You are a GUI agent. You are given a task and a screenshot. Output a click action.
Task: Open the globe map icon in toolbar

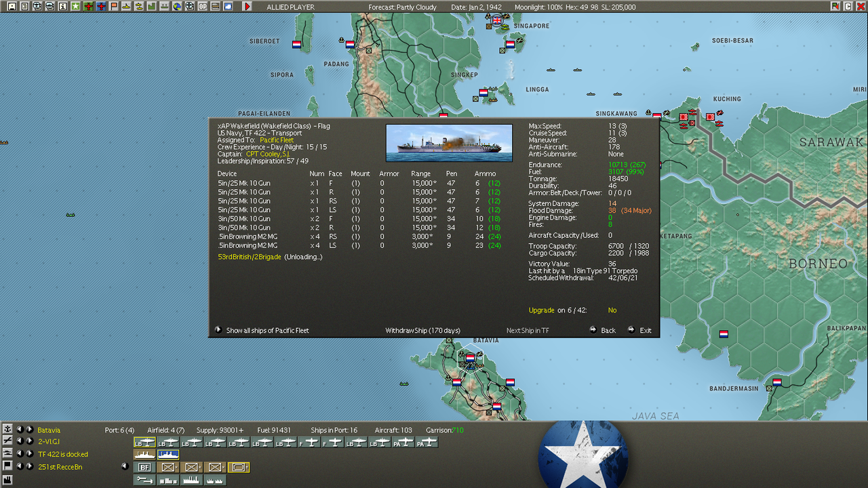click(x=177, y=6)
